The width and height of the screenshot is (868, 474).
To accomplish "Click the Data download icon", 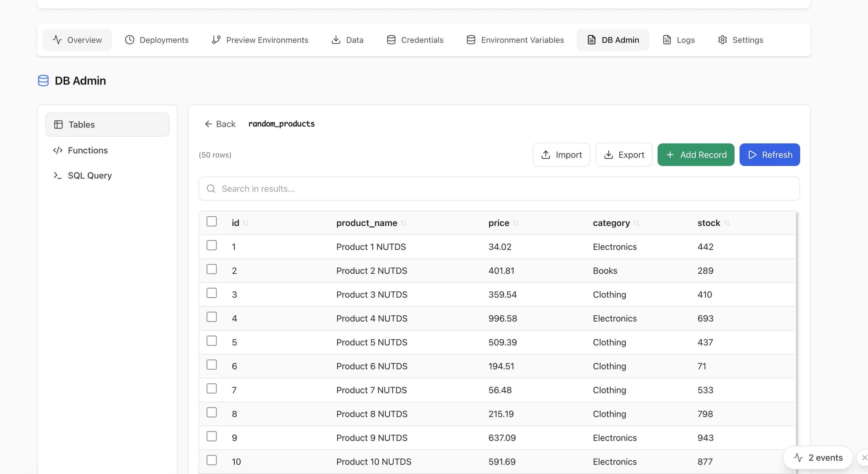I will tap(335, 40).
